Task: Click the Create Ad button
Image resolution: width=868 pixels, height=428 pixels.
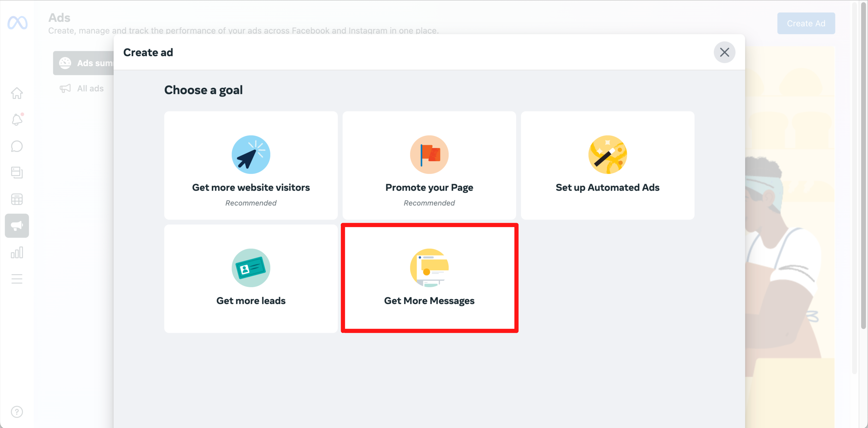Action: [x=806, y=23]
